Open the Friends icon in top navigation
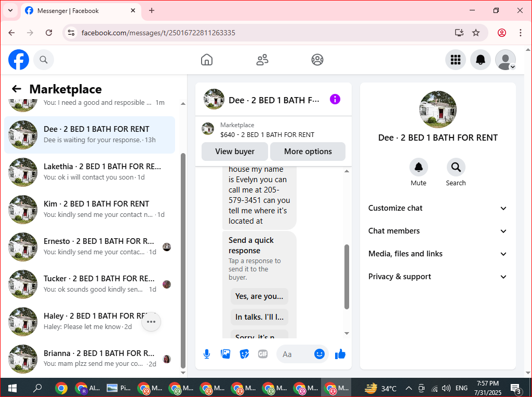532x397 pixels. click(x=262, y=60)
